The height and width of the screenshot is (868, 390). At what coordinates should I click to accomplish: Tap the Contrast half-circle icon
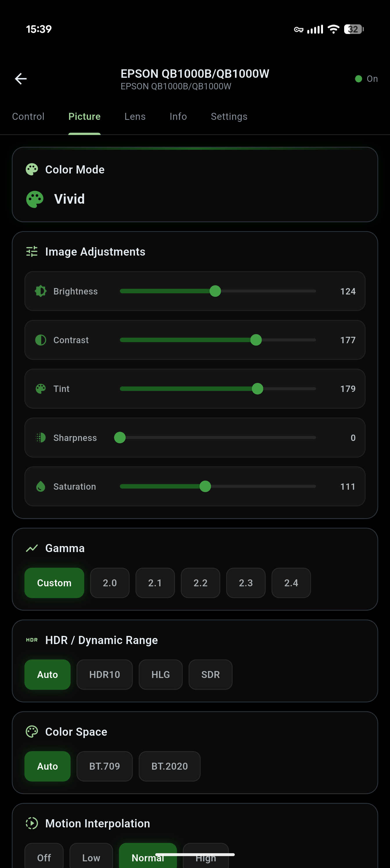(41, 340)
